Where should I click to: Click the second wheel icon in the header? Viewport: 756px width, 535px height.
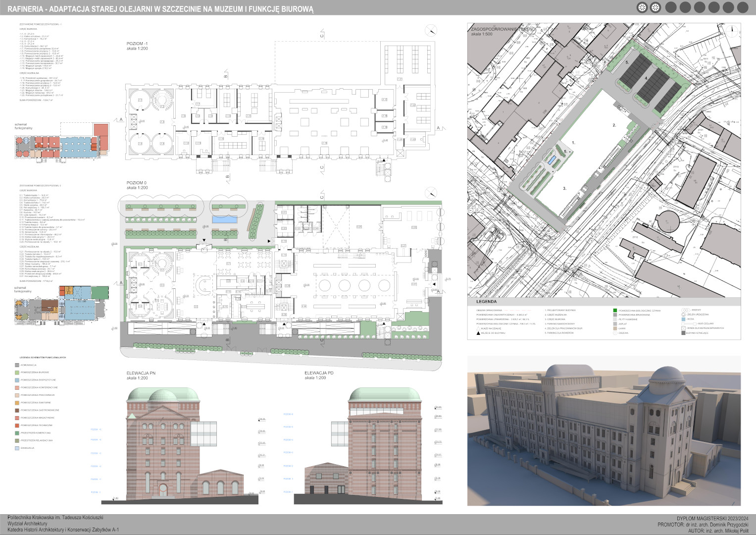click(655, 7)
